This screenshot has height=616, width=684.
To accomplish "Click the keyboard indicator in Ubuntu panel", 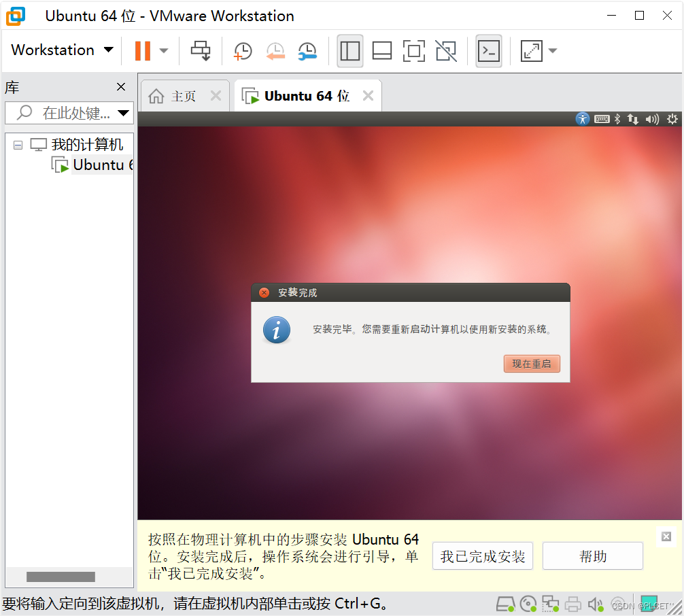I will point(602,119).
